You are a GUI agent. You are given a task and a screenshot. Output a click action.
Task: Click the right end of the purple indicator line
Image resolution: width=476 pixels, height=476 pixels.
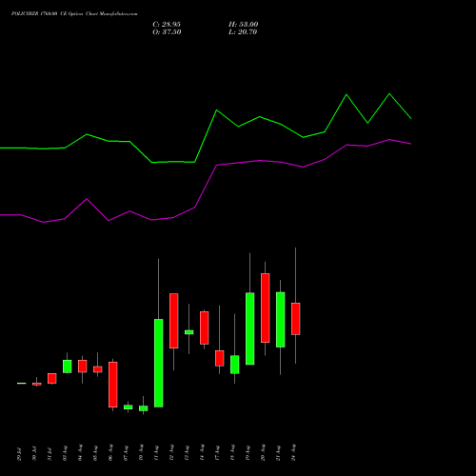pos(411,144)
